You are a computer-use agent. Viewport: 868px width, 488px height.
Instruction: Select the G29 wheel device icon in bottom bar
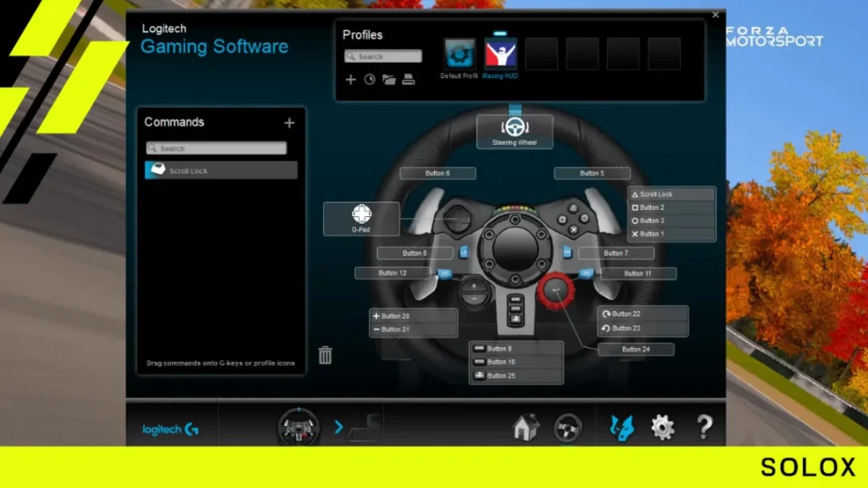pos(298,426)
